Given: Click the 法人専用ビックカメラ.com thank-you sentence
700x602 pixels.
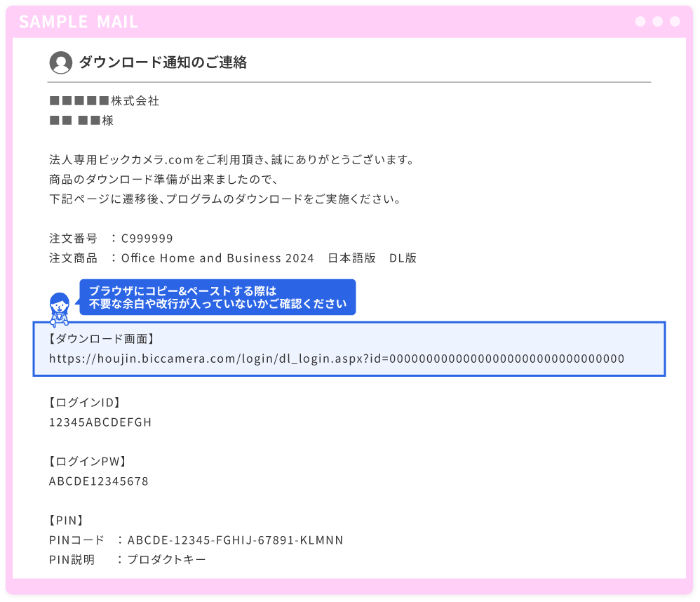Looking at the screenshot, I should [233, 160].
